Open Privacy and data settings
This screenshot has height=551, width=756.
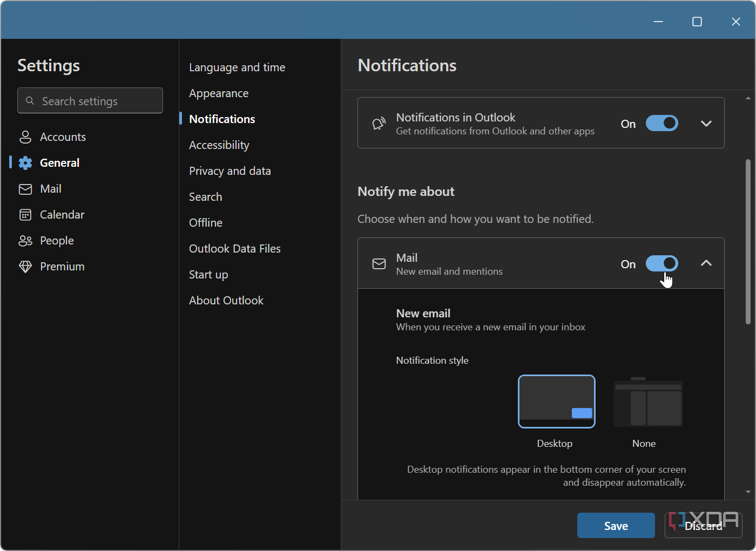click(230, 171)
